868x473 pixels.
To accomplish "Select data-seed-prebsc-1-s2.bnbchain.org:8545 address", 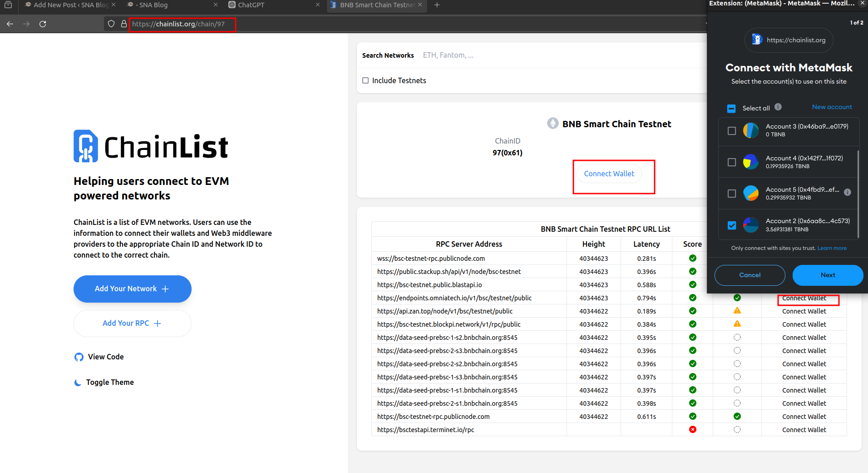I will (x=447, y=338).
